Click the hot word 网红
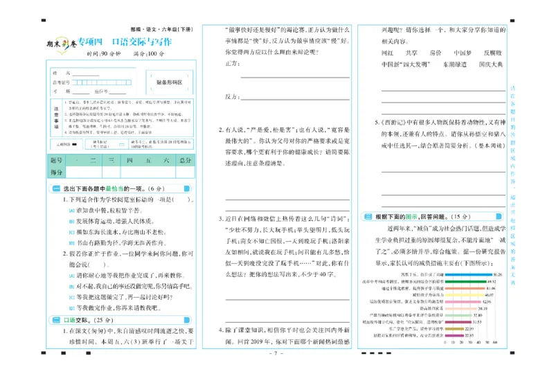The image size is (554, 392). pyautogui.click(x=388, y=53)
